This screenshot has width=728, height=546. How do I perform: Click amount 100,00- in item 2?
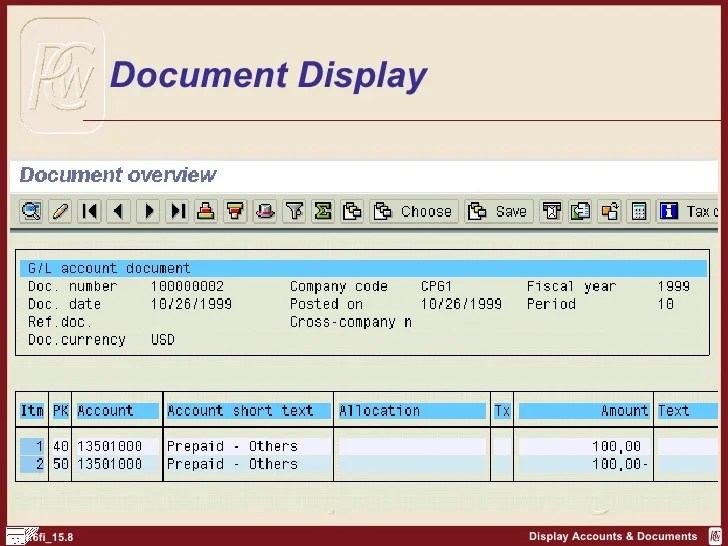coord(620,464)
